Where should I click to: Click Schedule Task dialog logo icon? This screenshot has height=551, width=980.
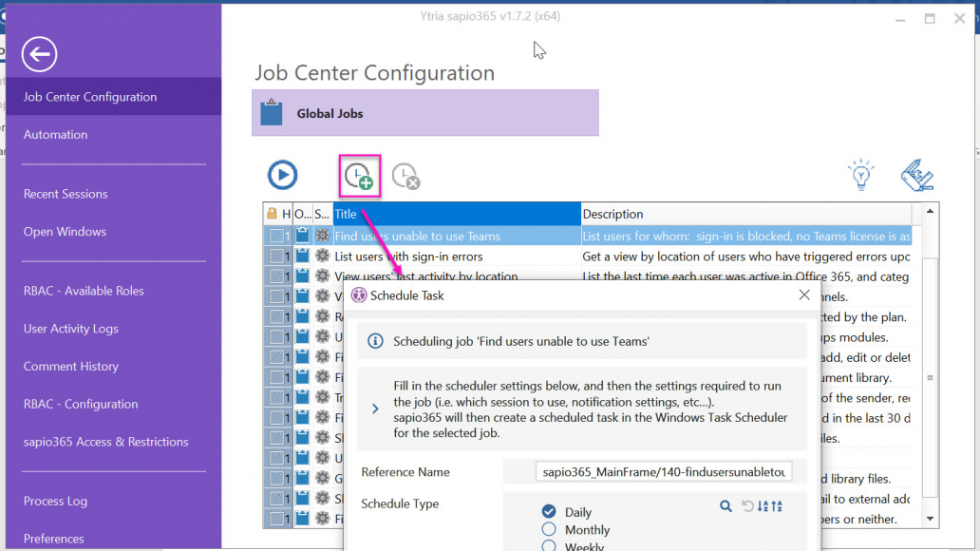[359, 295]
